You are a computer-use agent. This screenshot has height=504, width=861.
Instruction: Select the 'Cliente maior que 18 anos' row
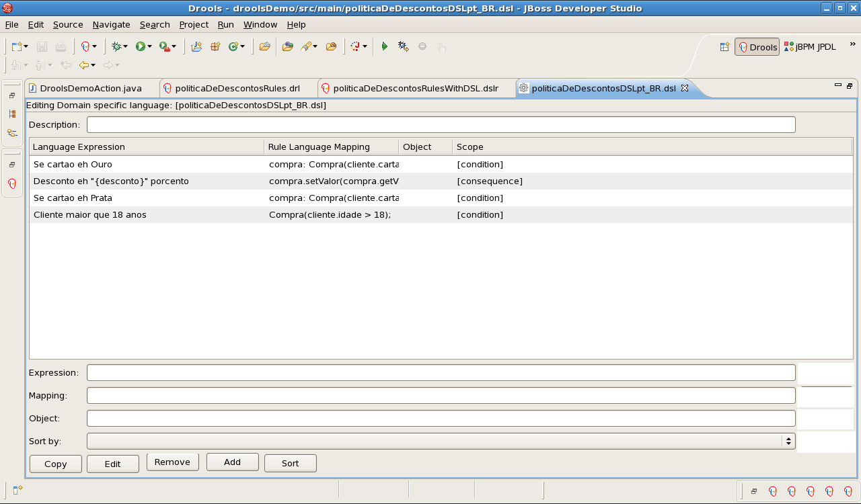[441, 214]
